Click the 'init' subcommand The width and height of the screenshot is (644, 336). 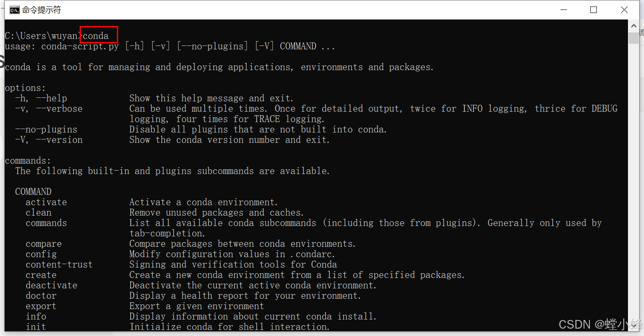click(x=36, y=327)
